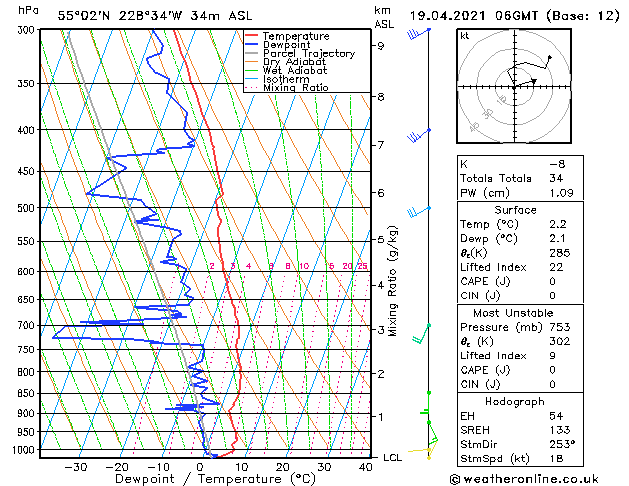This screenshot has height=486, width=629.
Task: Click the 300 hPa pressure label
Action: click(x=28, y=30)
